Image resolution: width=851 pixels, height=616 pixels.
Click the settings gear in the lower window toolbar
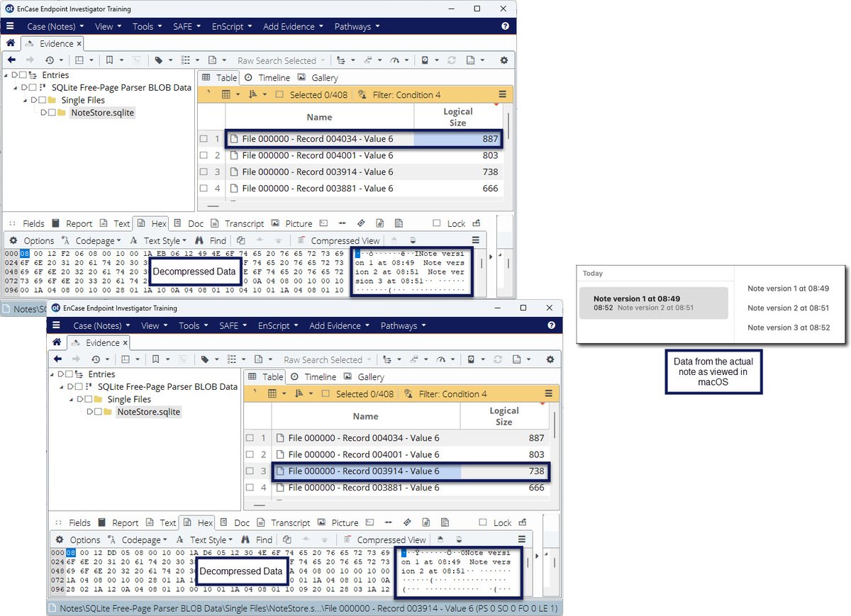tap(550, 360)
